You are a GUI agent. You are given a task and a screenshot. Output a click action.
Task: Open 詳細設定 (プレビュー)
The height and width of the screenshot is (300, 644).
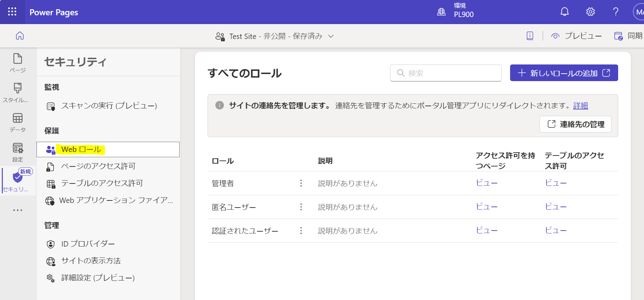108,278
